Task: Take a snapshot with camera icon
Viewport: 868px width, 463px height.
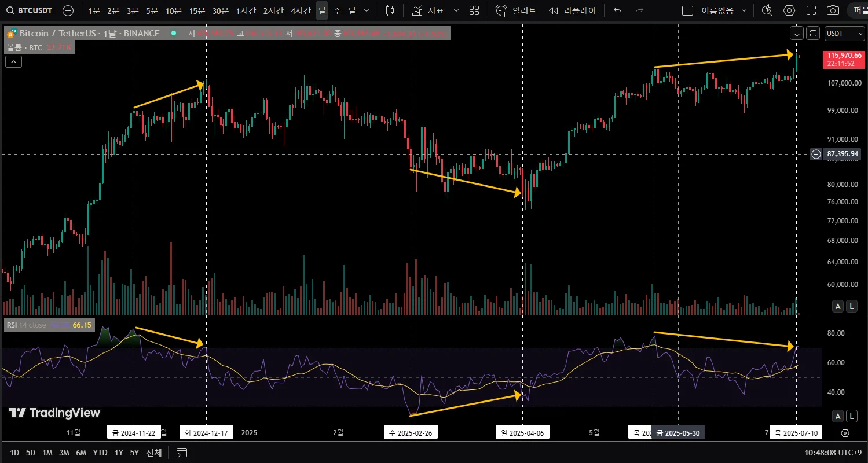Action: pyautogui.click(x=833, y=10)
